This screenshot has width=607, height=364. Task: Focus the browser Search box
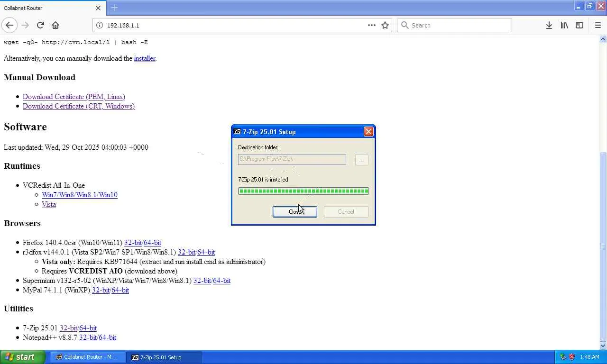tap(454, 25)
